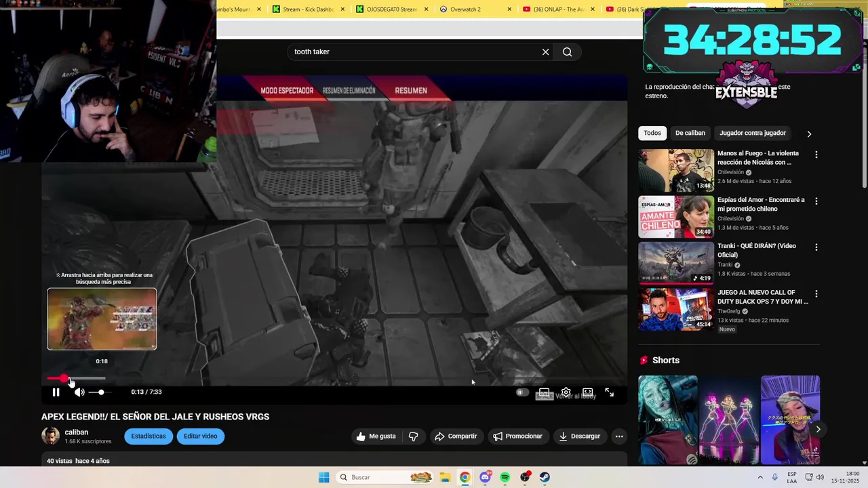Toggle subtitles button in player
Viewport: 868px width, 488px height.
544,392
